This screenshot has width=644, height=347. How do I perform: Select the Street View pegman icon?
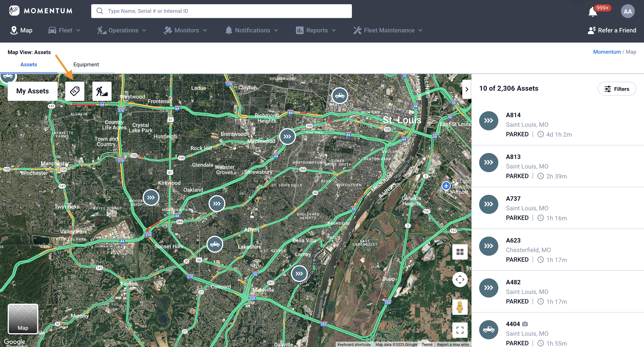[460, 307]
